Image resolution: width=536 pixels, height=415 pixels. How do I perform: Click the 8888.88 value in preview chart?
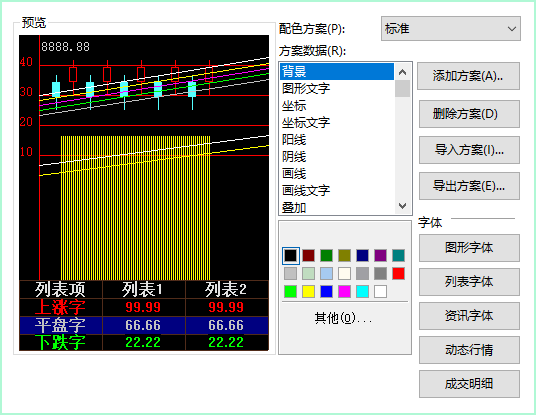[65, 46]
